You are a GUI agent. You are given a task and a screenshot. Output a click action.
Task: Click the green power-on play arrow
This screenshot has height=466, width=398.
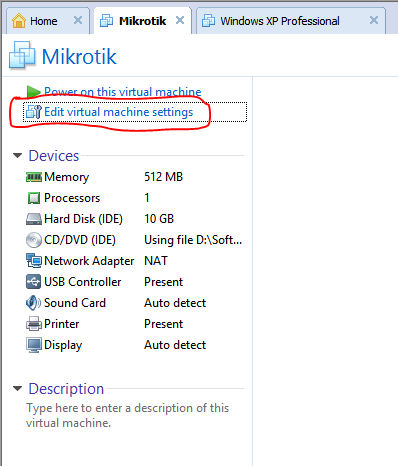33,91
